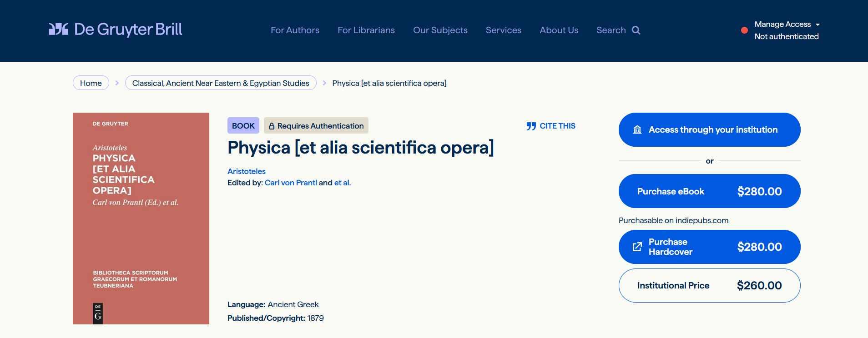
Task: Click the Requires Authentication badge
Action: (x=316, y=125)
